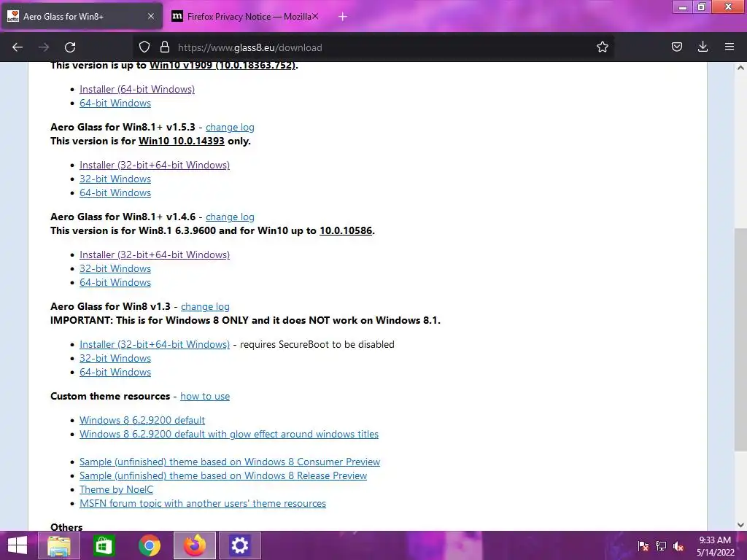
Task: Click the vertical scrollbar thumb
Action: click(740, 340)
